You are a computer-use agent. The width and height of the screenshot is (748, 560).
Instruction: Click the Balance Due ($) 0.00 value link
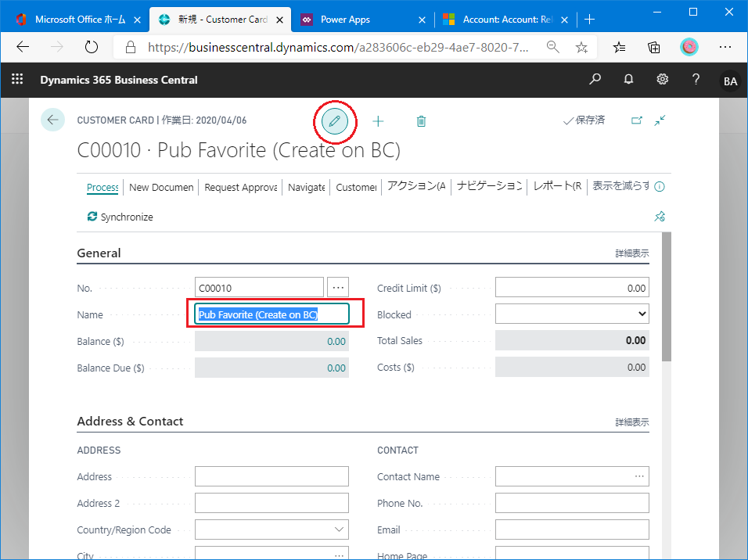click(336, 368)
